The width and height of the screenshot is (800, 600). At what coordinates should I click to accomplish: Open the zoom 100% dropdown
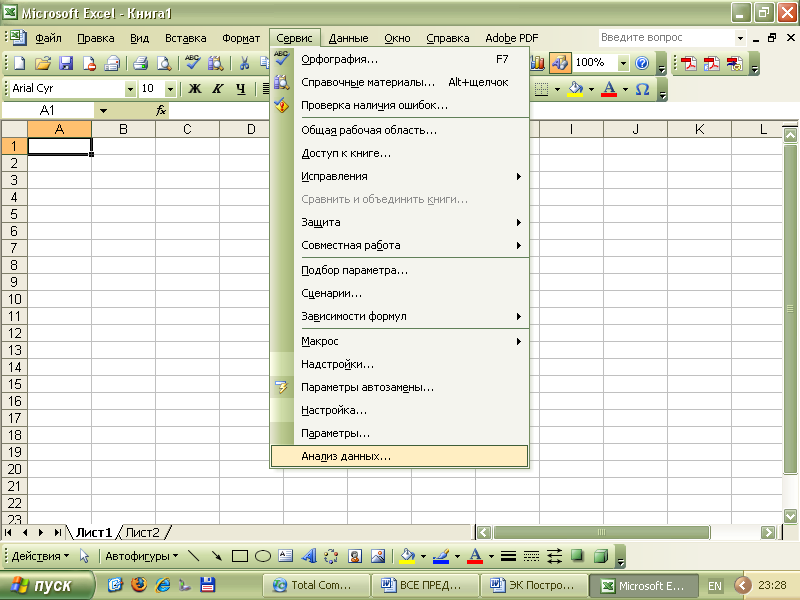click(x=623, y=63)
